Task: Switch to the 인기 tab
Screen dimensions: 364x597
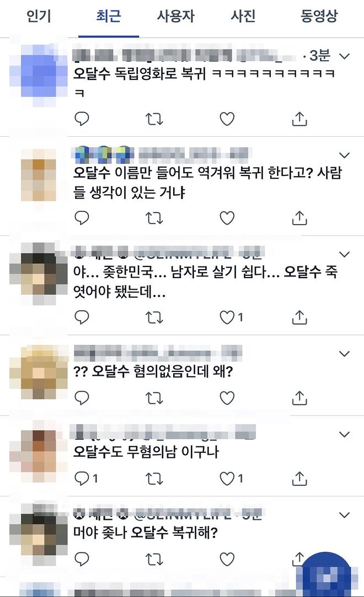Action: click(x=39, y=17)
